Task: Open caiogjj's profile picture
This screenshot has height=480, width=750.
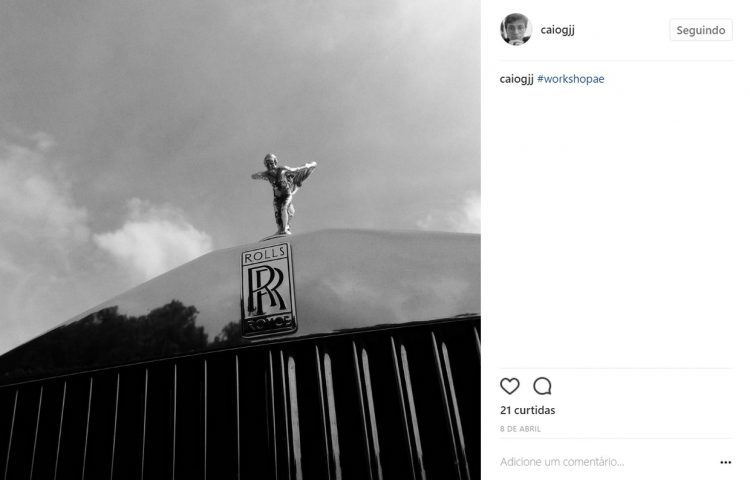Action: pyautogui.click(x=516, y=29)
